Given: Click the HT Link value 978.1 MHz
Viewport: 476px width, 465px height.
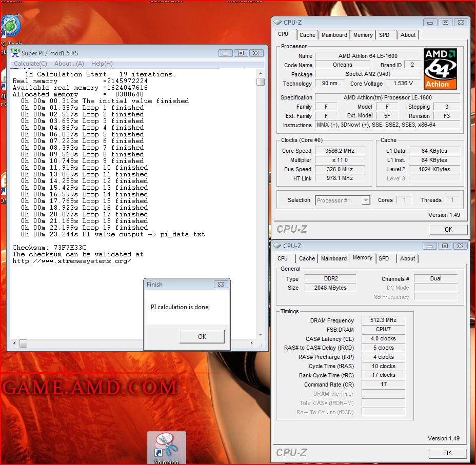Looking at the screenshot, I should (x=340, y=178).
